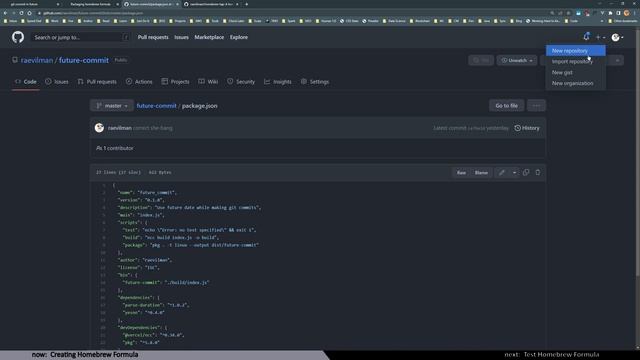Screen dimensions: 640x360
Task: Select New gist from the menu
Action: tap(576, 72)
